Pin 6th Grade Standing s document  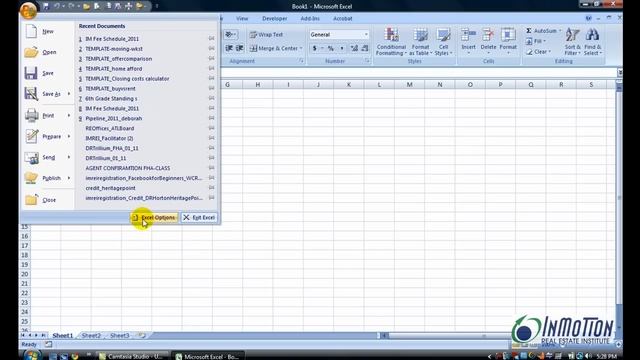click(211, 98)
